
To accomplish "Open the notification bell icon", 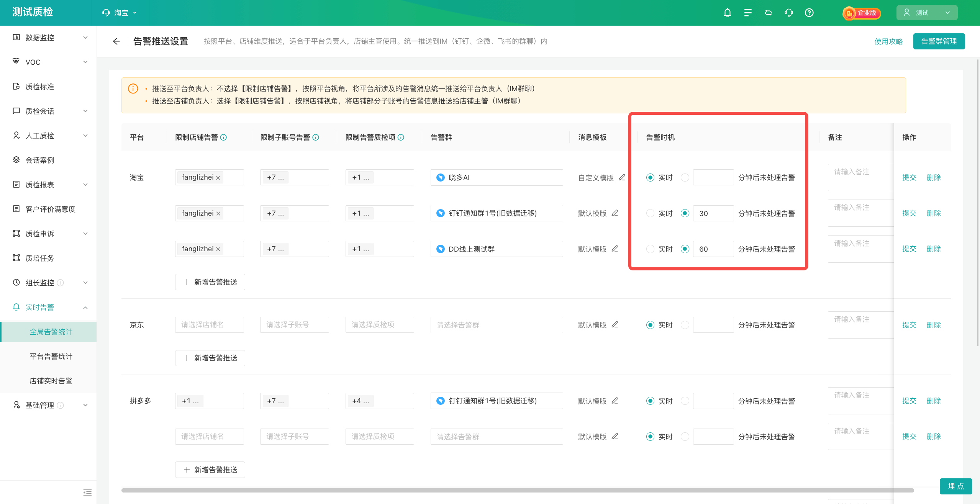I will tap(727, 13).
